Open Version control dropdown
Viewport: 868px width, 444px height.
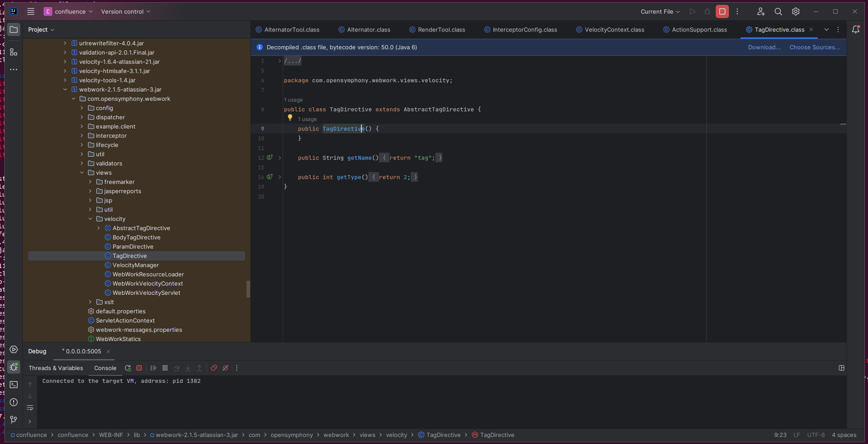point(125,11)
